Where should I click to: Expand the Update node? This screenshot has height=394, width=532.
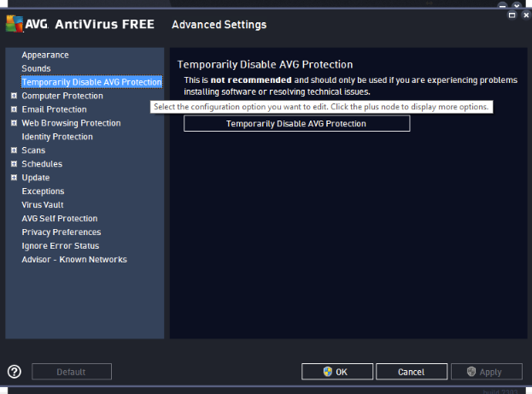coord(14,177)
